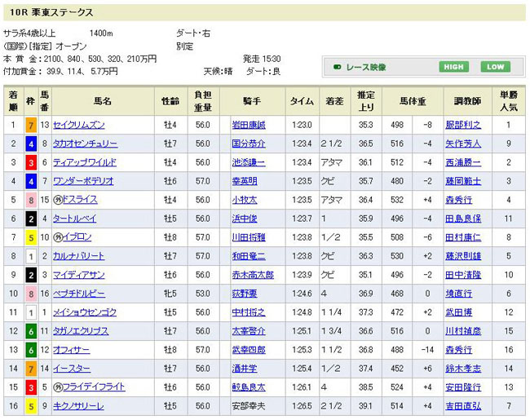Click the foreign-horse 外 mark beside フライデイフライト
The width and height of the screenshot is (530, 420).
(x=58, y=387)
